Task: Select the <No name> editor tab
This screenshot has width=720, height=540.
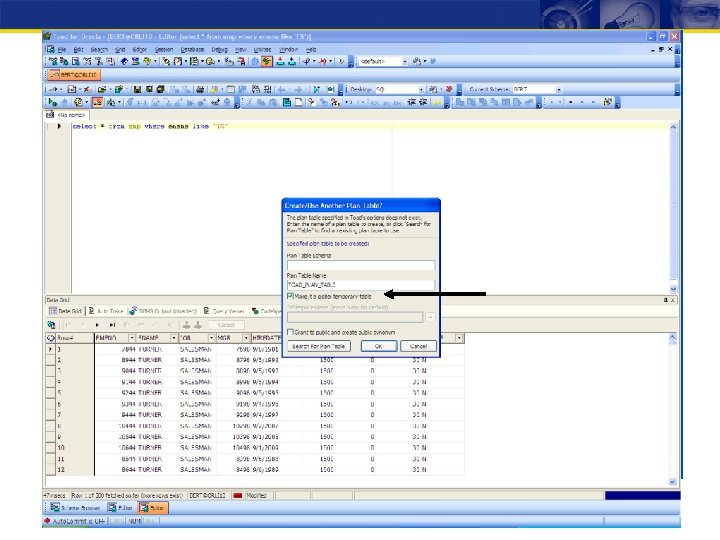Action: [x=67, y=115]
